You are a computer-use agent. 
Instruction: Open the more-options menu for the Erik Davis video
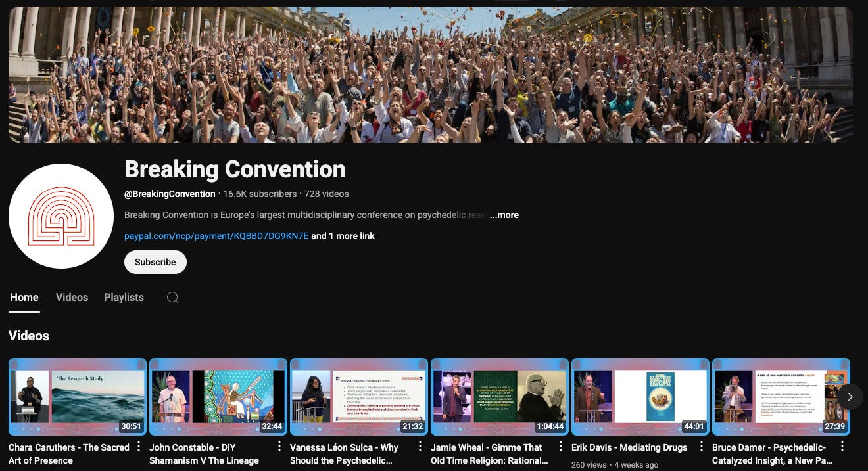(x=702, y=447)
